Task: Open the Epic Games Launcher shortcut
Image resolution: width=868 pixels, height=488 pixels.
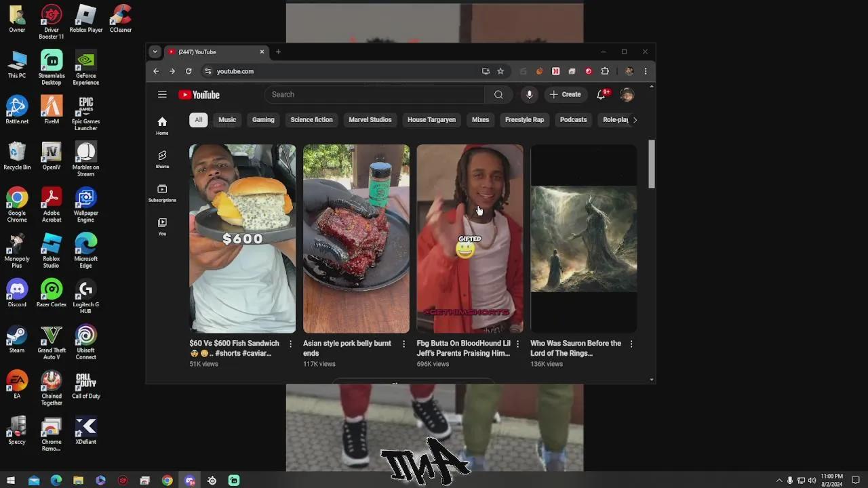Action: [x=85, y=113]
